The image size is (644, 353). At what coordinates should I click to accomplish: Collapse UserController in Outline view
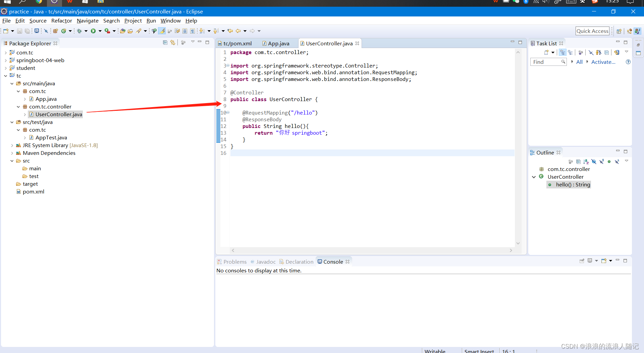point(534,177)
